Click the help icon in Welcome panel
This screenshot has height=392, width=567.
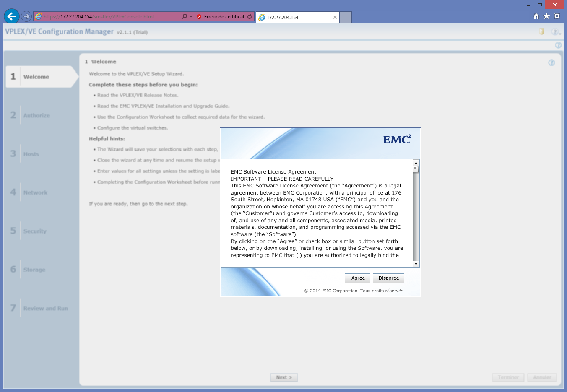point(551,62)
